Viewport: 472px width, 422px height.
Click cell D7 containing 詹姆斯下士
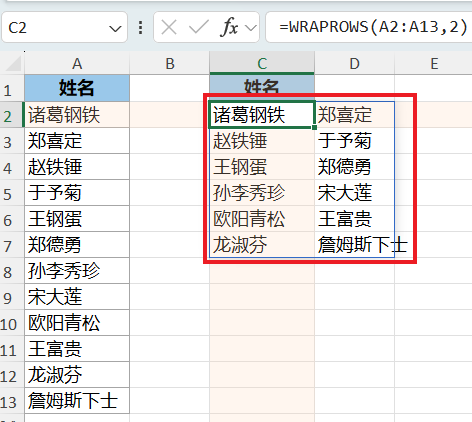tap(354, 245)
